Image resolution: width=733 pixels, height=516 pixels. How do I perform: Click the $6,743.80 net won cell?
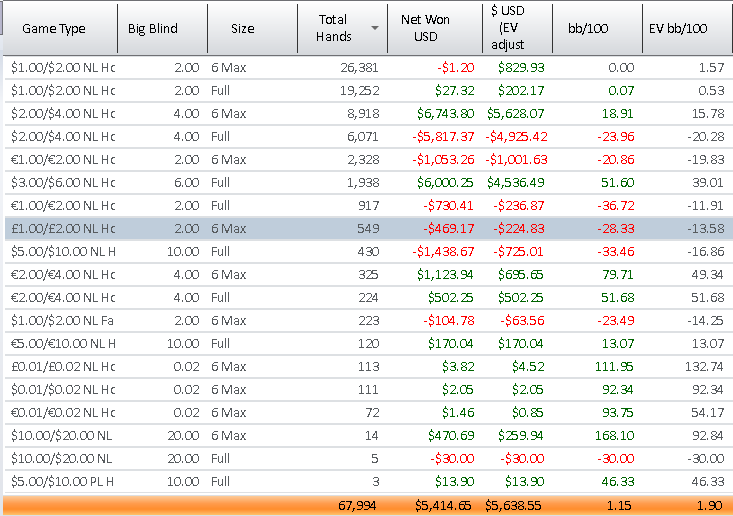[445, 114]
